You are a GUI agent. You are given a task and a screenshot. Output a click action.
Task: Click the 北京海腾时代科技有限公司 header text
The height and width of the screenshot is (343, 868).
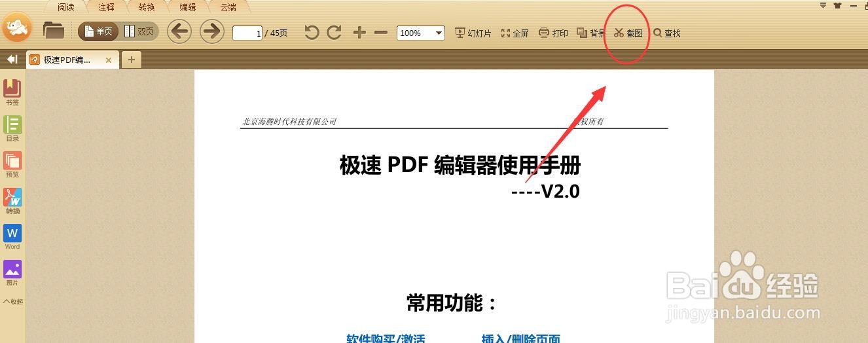[x=289, y=122]
